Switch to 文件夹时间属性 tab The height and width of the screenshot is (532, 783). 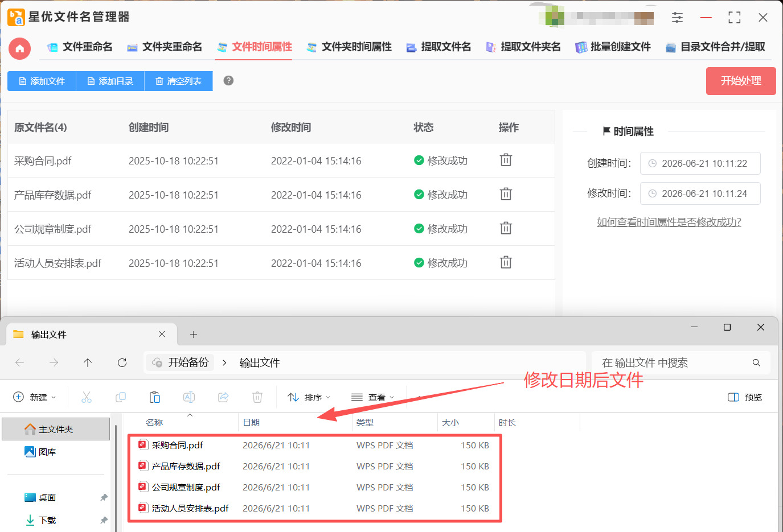pyautogui.click(x=349, y=47)
